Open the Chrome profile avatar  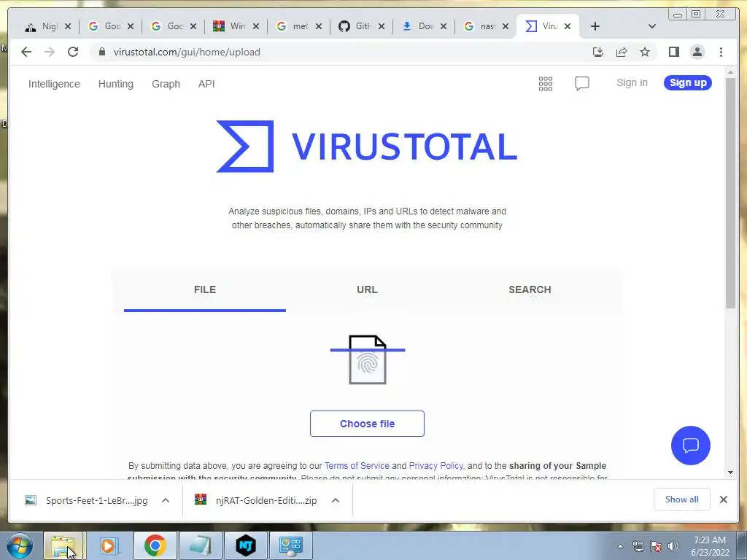tap(697, 52)
